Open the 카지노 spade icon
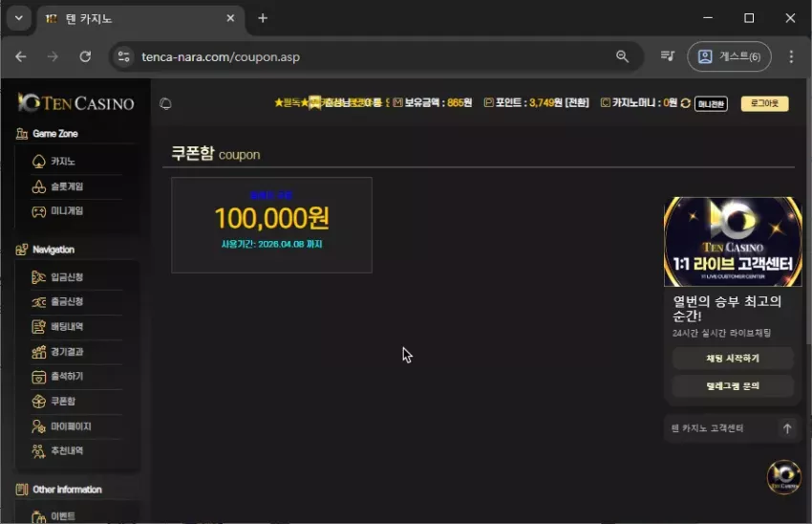 point(39,162)
